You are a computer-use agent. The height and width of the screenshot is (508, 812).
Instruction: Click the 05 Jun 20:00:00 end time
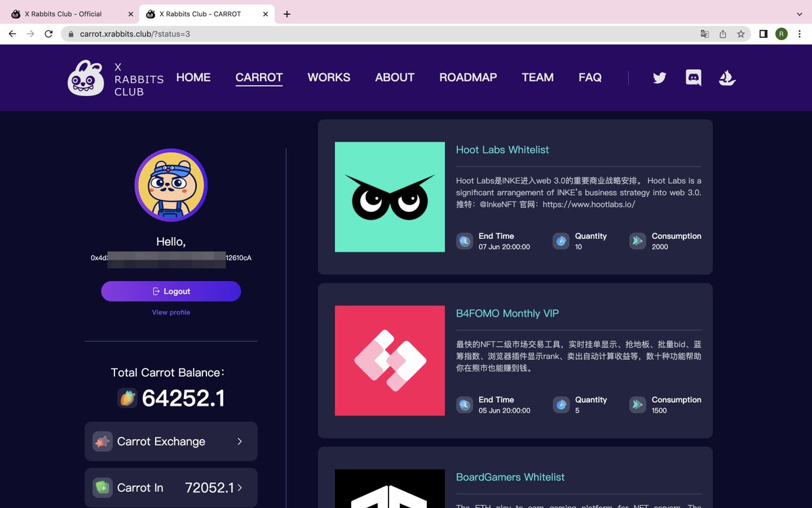(x=504, y=411)
